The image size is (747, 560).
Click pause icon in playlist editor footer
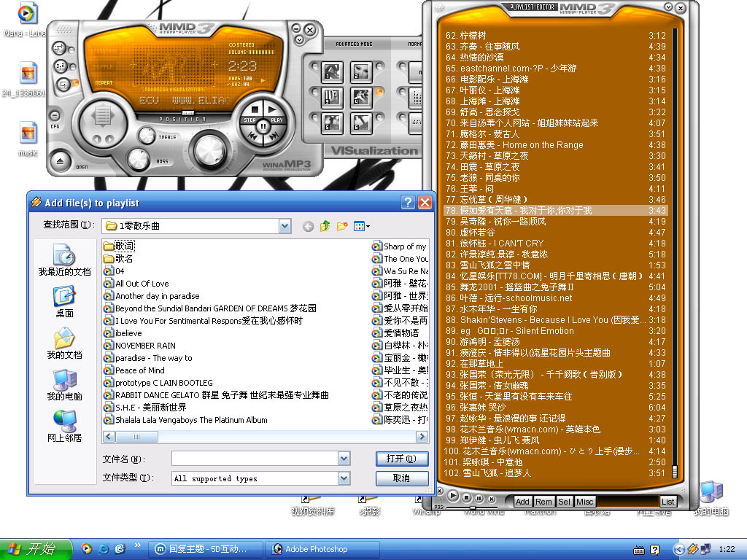point(479,499)
